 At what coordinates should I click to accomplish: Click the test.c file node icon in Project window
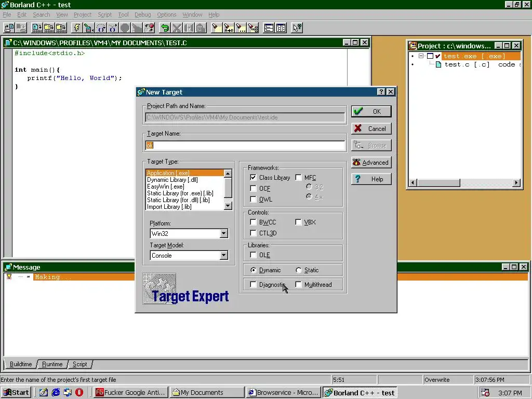(438, 64)
